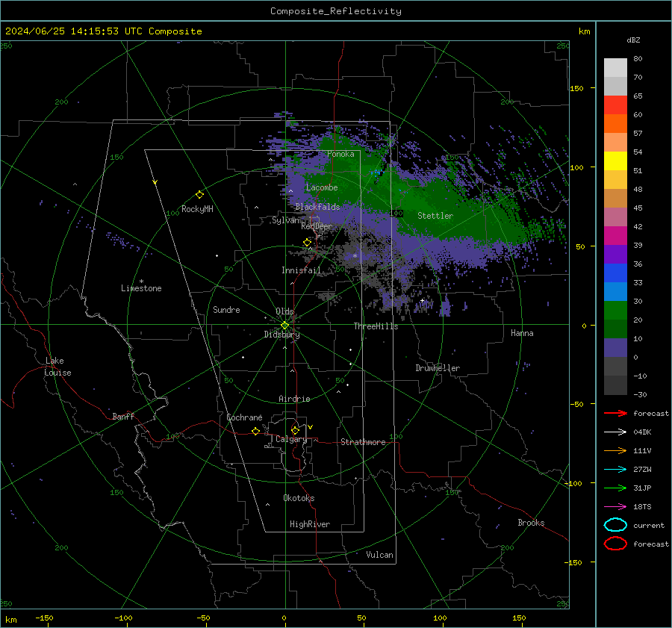
Task: Click the red forecast arrow in legend
Action: point(615,413)
